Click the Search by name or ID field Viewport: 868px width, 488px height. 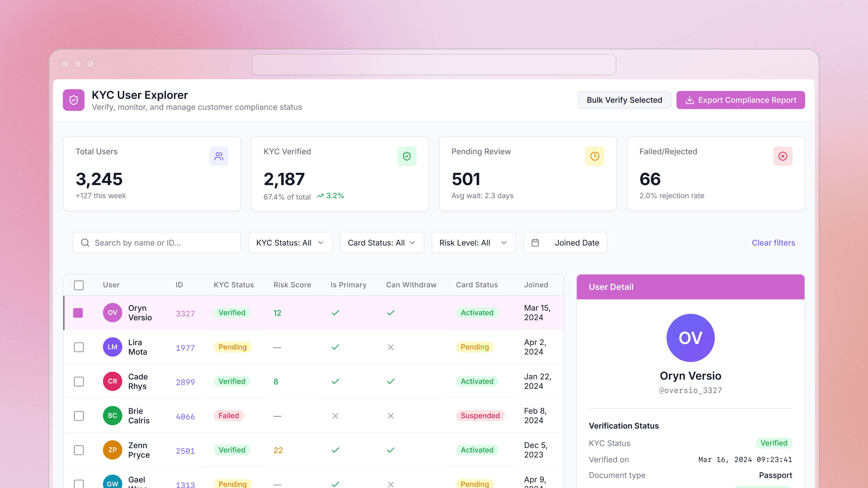click(x=157, y=243)
